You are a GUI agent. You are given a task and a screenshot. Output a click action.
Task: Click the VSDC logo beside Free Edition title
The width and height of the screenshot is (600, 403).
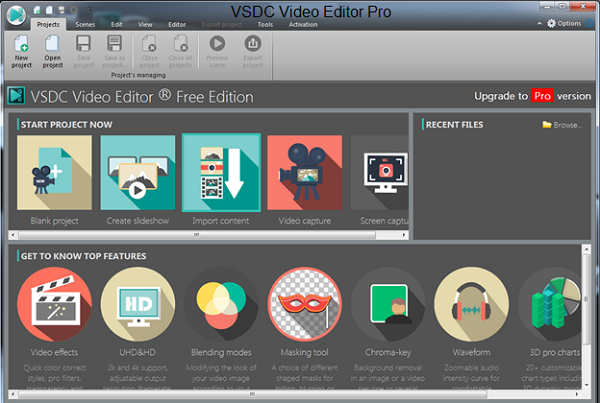pyautogui.click(x=16, y=96)
